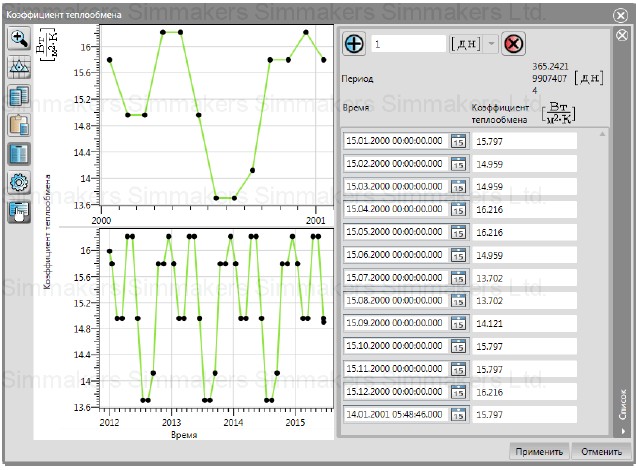Viewport: 636px width, 470px height.
Task: Open calendar for 15.02.2000 row
Action: tap(458, 164)
